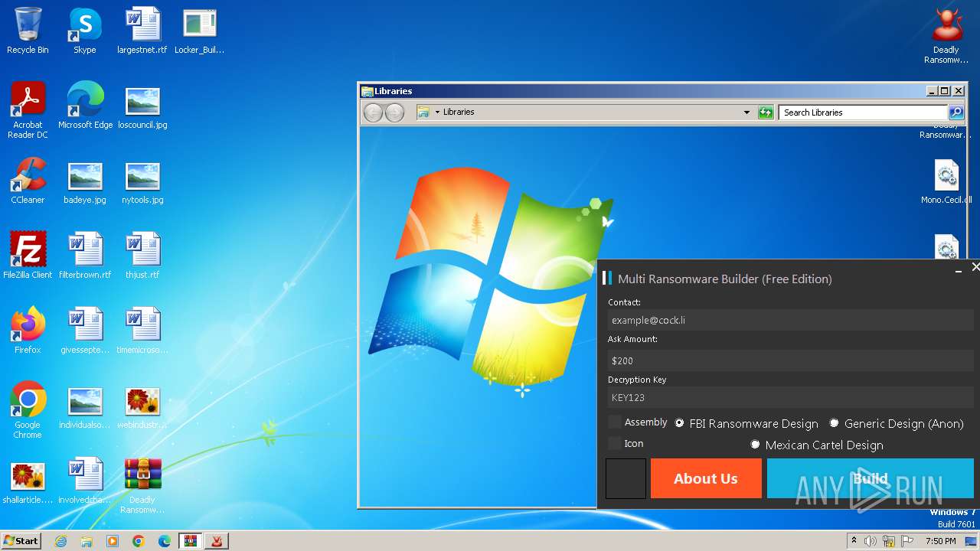980x551 pixels.
Task: Select the involvedcha... document icon
Action: (x=85, y=481)
